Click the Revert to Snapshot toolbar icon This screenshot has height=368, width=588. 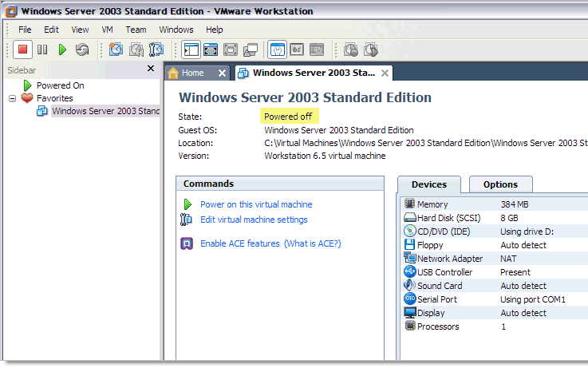point(136,49)
